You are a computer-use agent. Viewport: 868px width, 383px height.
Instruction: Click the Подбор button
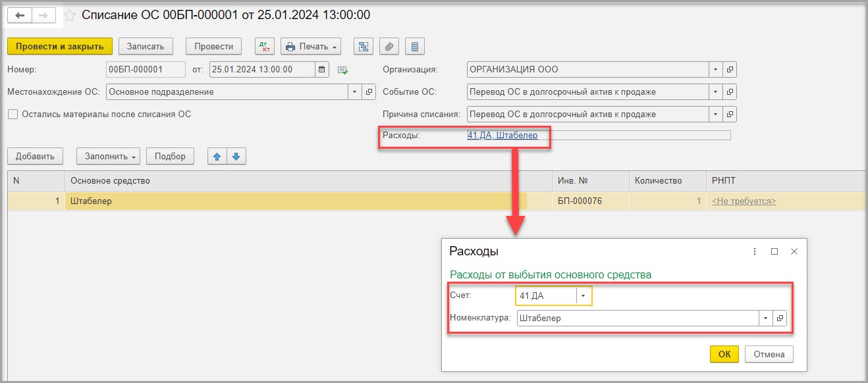click(170, 157)
